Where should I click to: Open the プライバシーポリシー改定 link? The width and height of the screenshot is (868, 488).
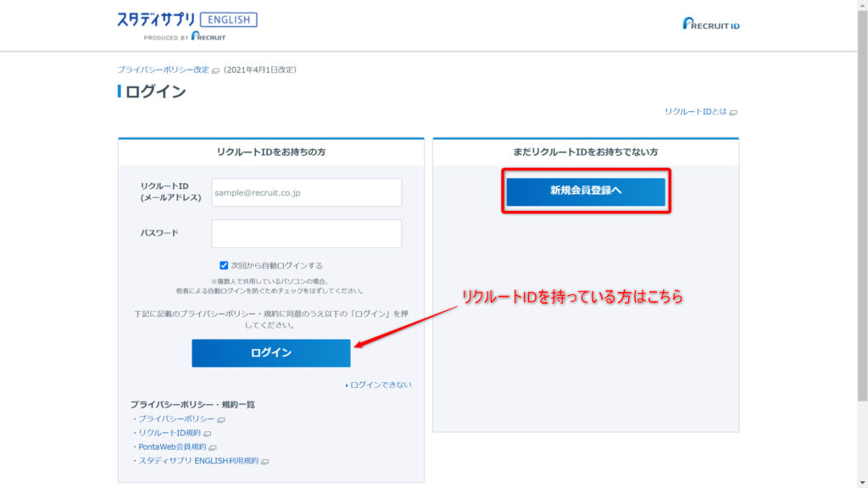coord(164,69)
